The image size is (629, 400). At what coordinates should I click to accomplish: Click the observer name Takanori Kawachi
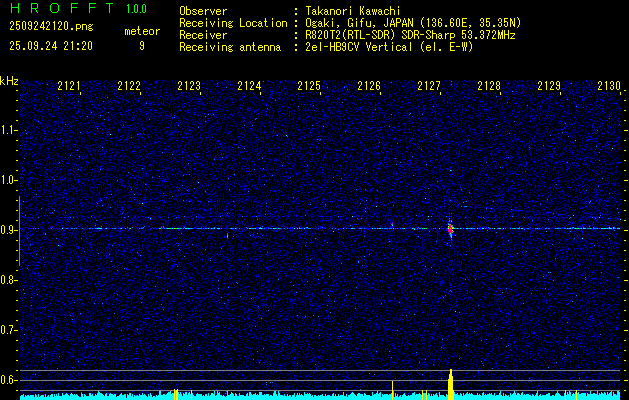tap(353, 11)
